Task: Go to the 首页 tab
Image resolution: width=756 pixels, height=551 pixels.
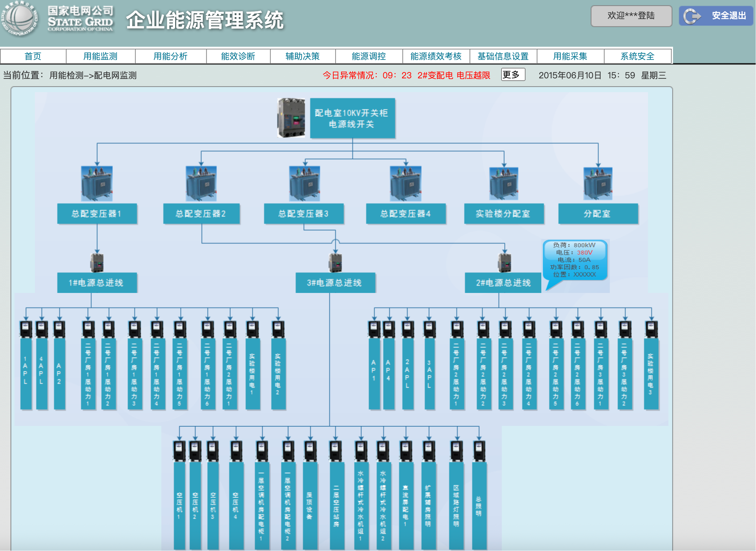Action: tap(33, 56)
